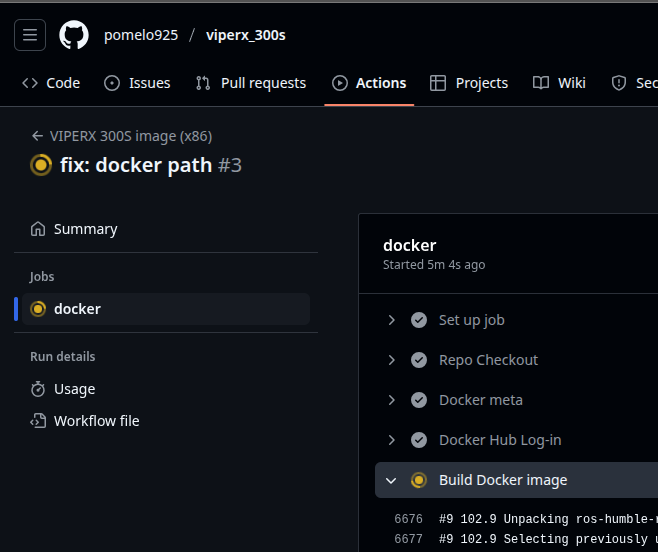The height and width of the screenshot is (552, 658).
Task: Click log text 'Unpacking ros-humble-'
Action: point(579,519)
